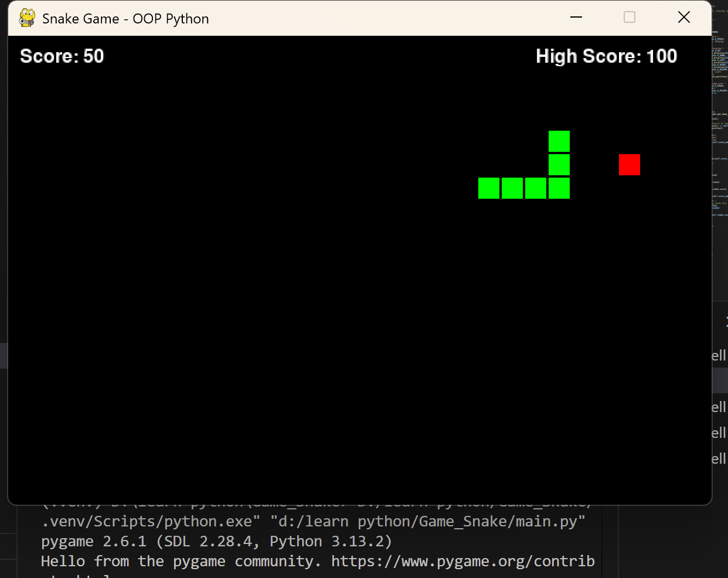Click the 'Snake Game - OOP Python' title text
728x578 pixels.
pos(125,18)
